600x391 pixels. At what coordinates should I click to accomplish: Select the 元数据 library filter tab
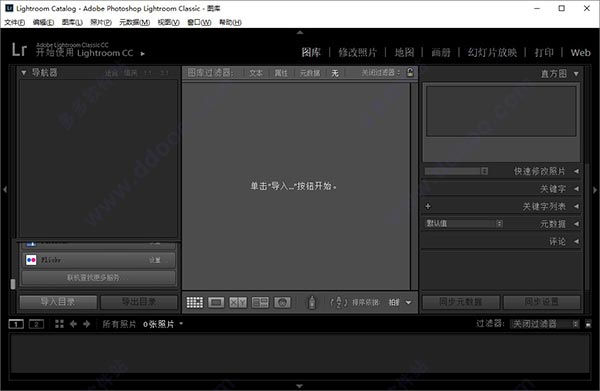310,73
